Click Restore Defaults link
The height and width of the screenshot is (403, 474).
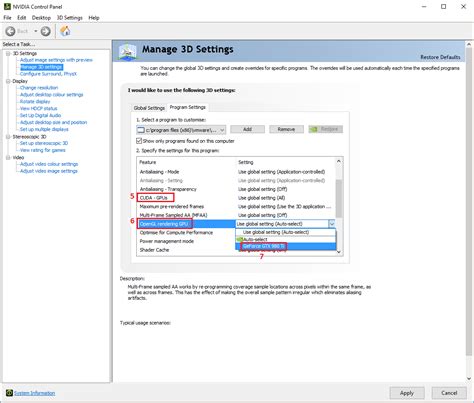(x=440, y=57)
